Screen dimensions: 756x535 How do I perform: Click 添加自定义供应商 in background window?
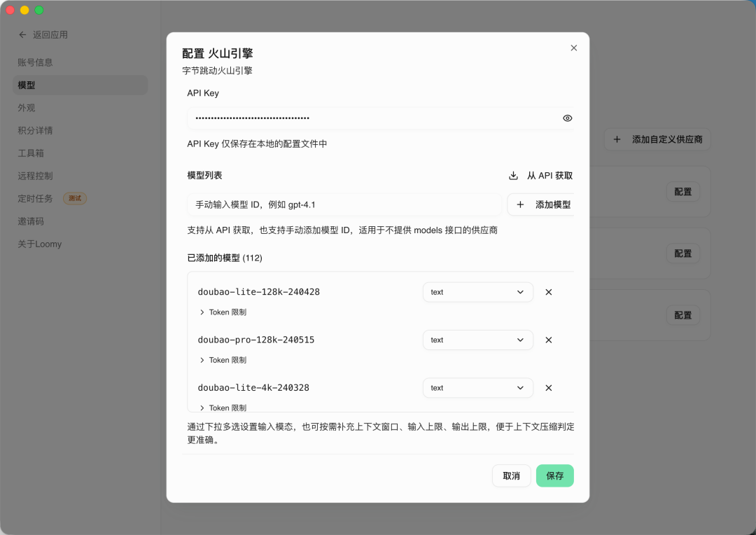pos(657,139)
